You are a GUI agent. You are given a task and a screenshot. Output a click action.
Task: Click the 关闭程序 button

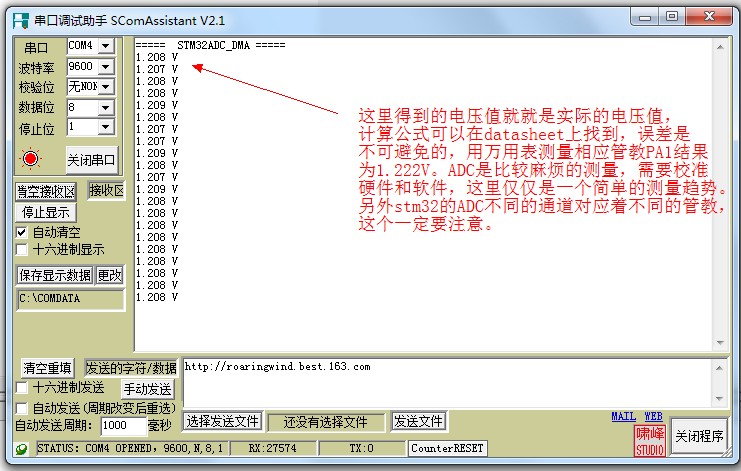tap(699, 436)
